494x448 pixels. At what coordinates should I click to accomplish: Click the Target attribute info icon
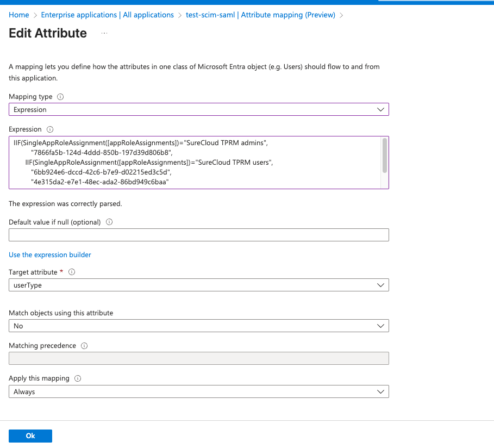click(x=72, y=272)
